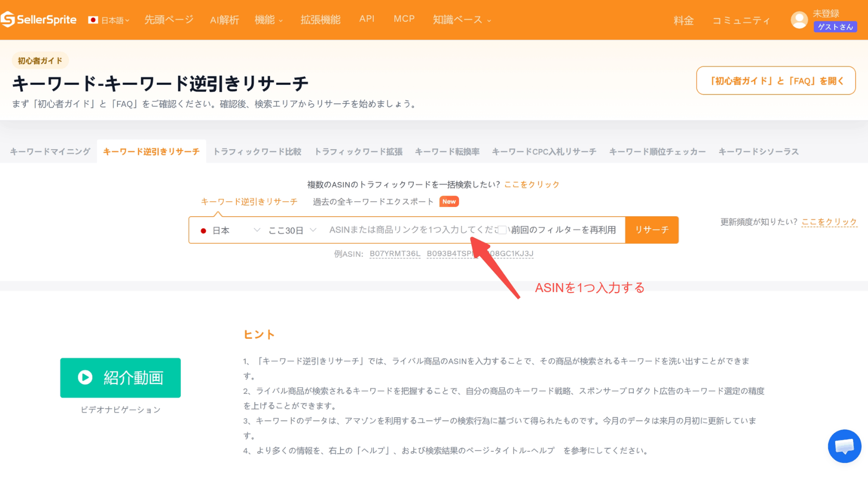868x489 pixels.
Task: Click the orange リサーチ button
Action: 652,230
